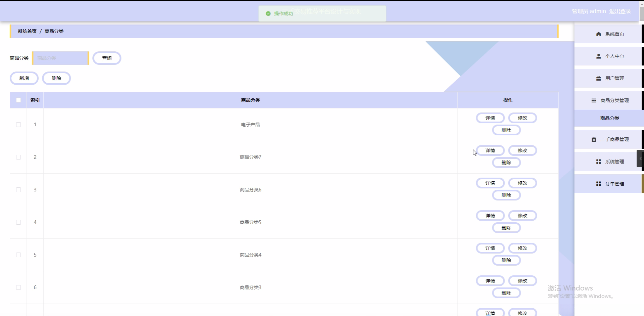Expand 订单管理 in the sidebar
Viewport: 644px width, 316px height.
point(609,184)
